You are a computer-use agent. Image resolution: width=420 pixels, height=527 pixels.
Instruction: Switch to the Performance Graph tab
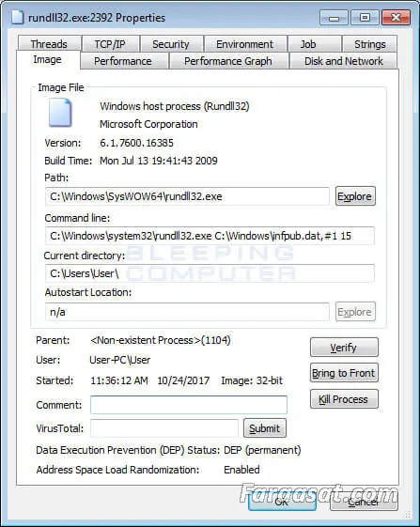tap(228, 61)
